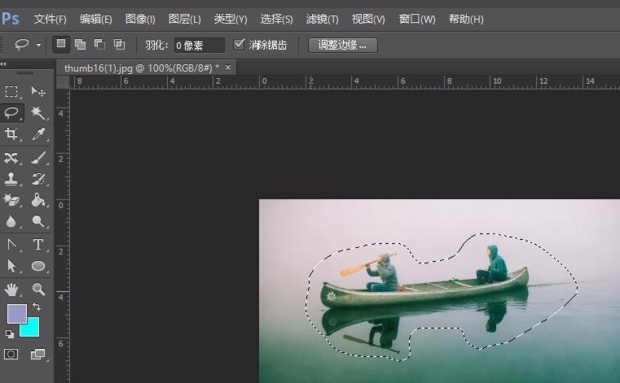This screenshot has width=620, height=383.
Task: Select the Pen tool
Action: 11,245
